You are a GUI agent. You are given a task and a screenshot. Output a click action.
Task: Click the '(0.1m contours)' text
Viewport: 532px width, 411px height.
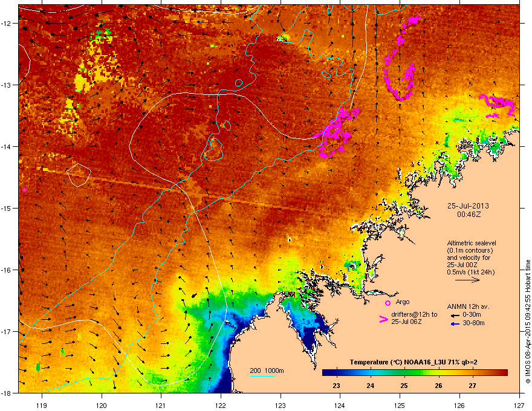coord(470,250)
